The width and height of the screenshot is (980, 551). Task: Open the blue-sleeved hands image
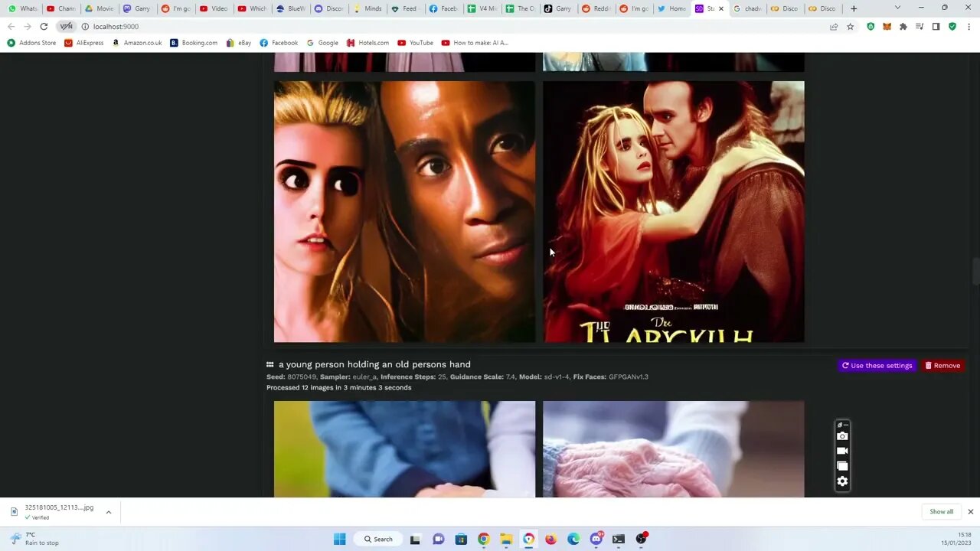tap(404, 449)
